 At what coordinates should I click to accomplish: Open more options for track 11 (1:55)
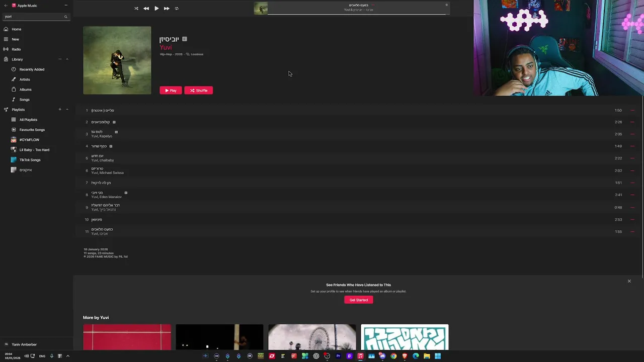(632, 232)
